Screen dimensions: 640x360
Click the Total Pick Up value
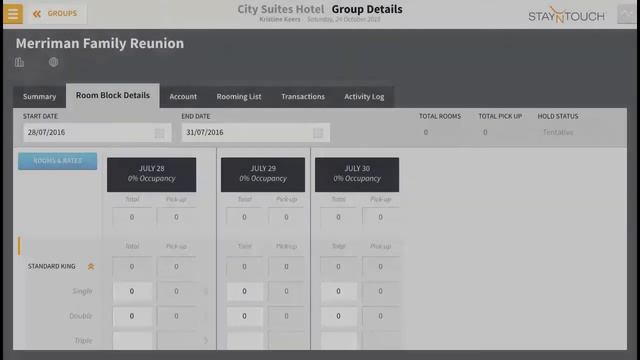[x=485, y=132]
